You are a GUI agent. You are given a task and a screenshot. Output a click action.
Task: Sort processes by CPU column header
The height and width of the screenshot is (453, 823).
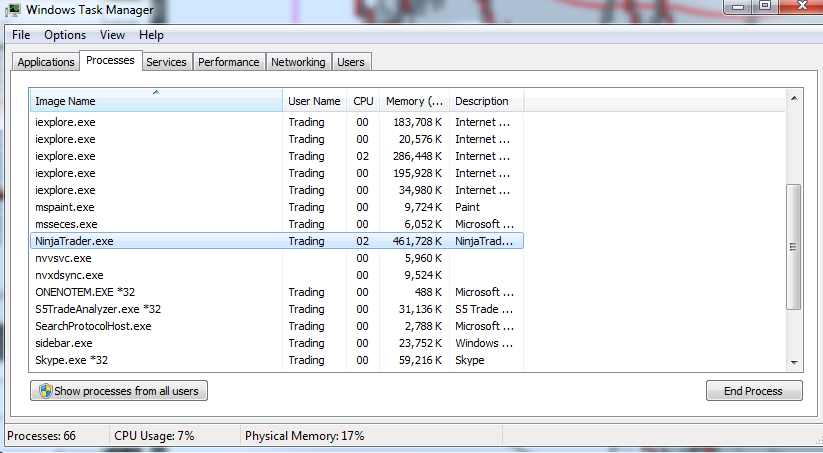(x=363, y=101)
